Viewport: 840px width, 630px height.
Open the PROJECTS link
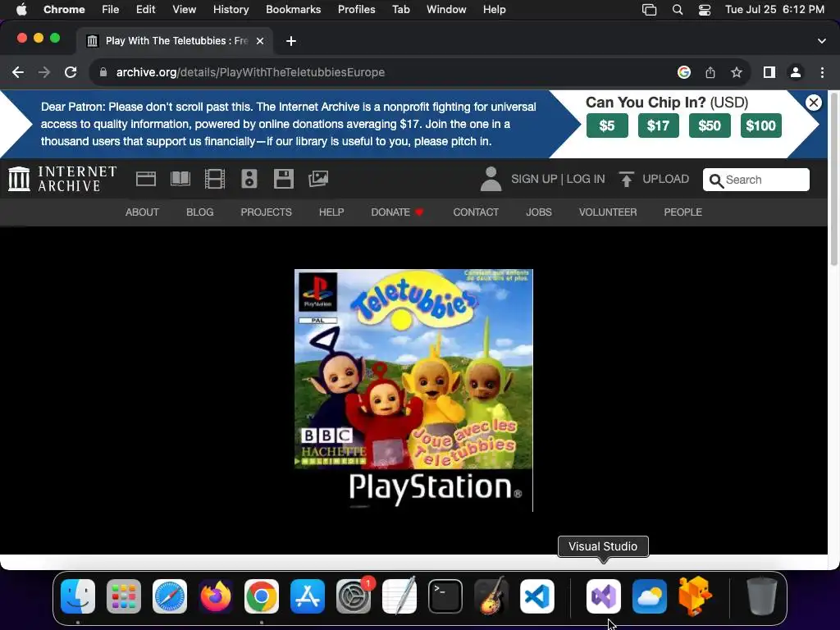tap(267, 212)
